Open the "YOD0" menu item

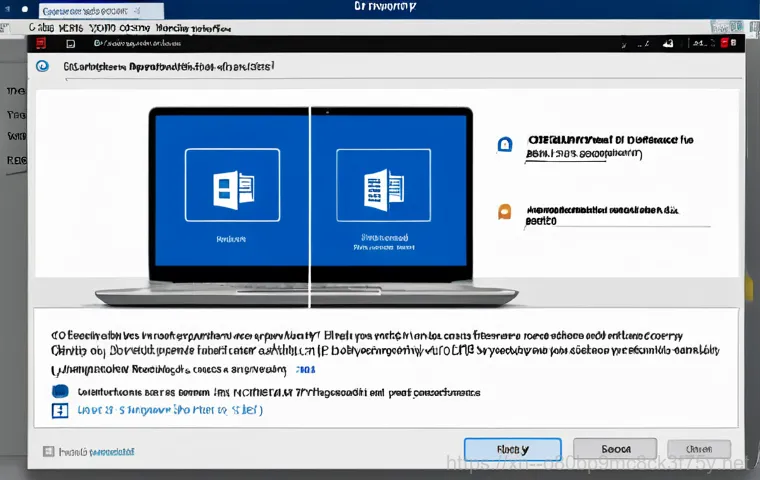102,28
